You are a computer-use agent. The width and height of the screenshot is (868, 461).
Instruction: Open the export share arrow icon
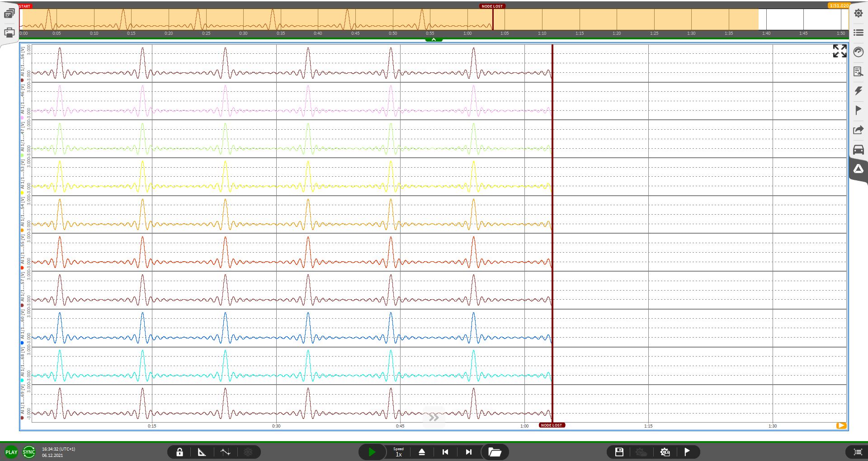pyautogui.click(x=858, y=130)
